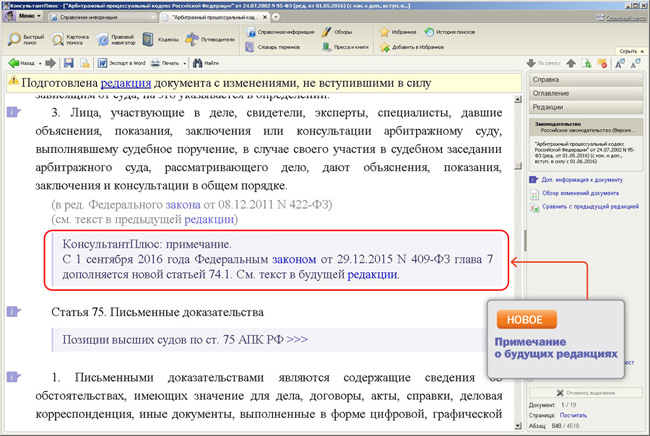Click document-with-green-arrow toolbar icon
The width and height of the screenshot is (650, 436).
coord(587,63)
